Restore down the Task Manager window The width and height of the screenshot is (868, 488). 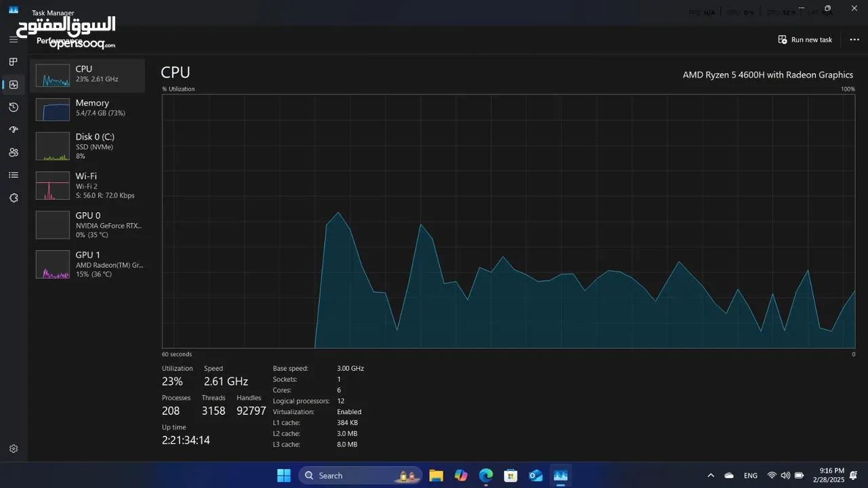[827, 8]
